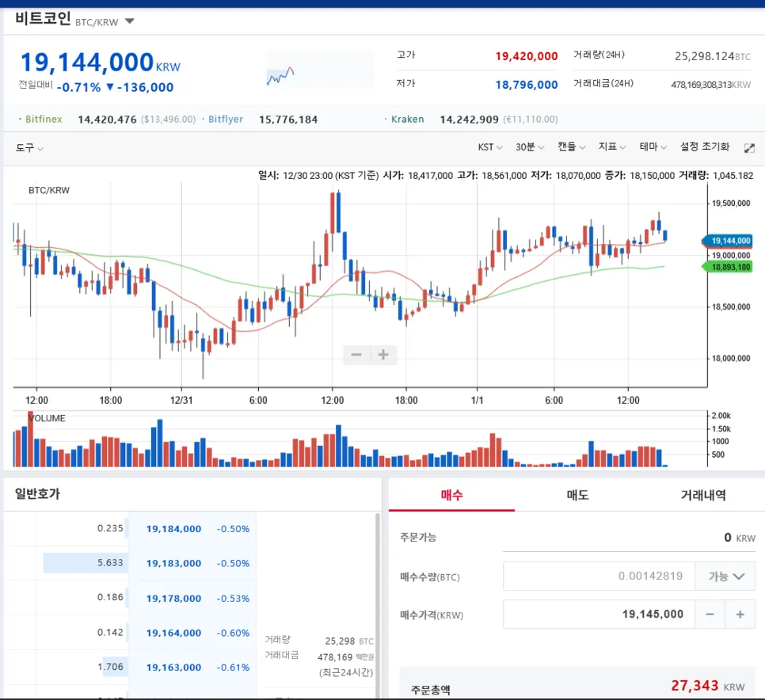
Task: Open the 30분 interval dropdown
Action: [x=529, y=147]
